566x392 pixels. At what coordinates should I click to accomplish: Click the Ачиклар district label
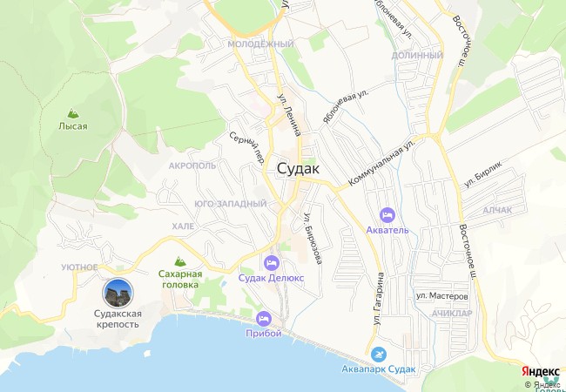pos(452,313)
